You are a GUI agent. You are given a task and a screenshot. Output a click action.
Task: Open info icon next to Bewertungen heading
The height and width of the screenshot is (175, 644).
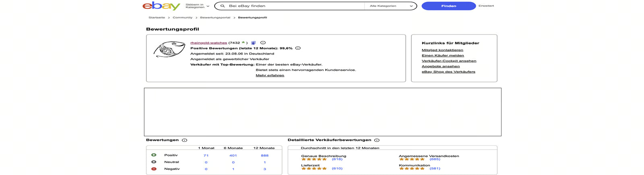184,140
